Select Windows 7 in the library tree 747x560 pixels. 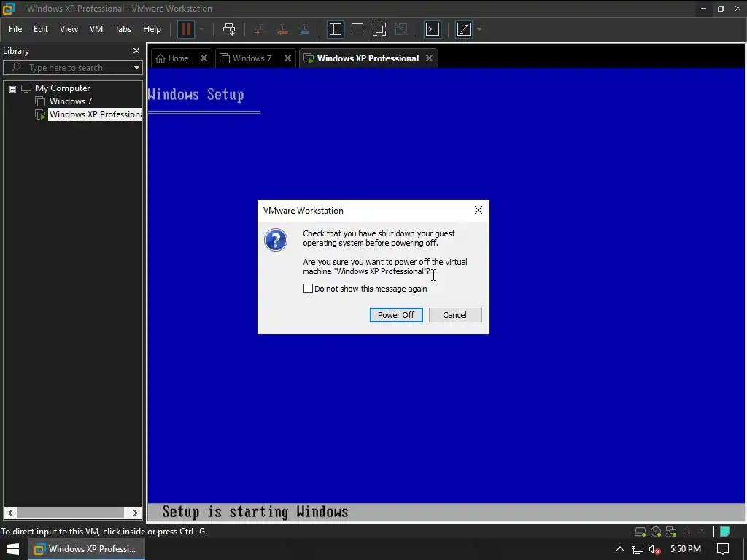(x=71, y=101)
